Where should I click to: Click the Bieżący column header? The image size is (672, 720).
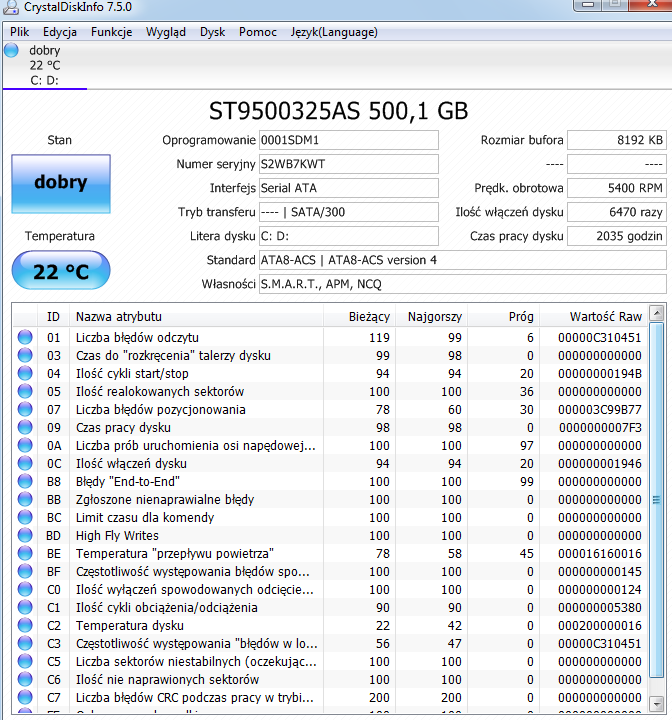pyautogui.click(x=360, y=316)
